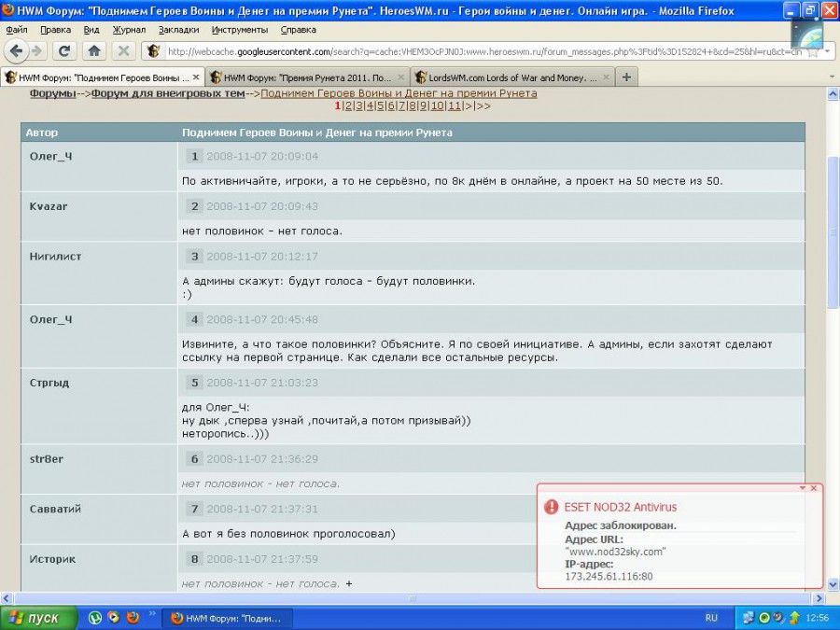Viewport: 840px width, 630px height.
Task: Open author profile Стргыд
Action: (x=49, y=383)
